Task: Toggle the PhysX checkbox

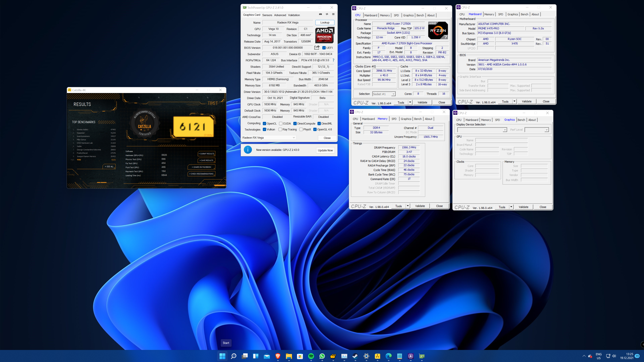Action: (301, 129)
